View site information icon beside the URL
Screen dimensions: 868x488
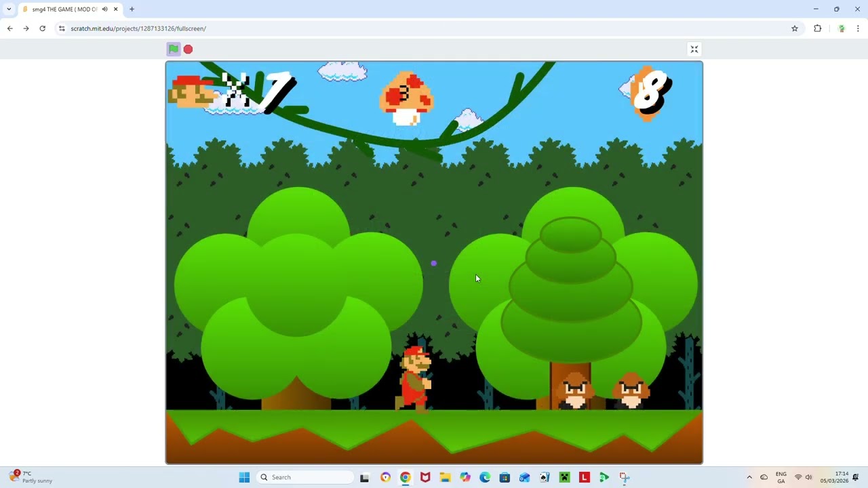[x=62, y=28]
